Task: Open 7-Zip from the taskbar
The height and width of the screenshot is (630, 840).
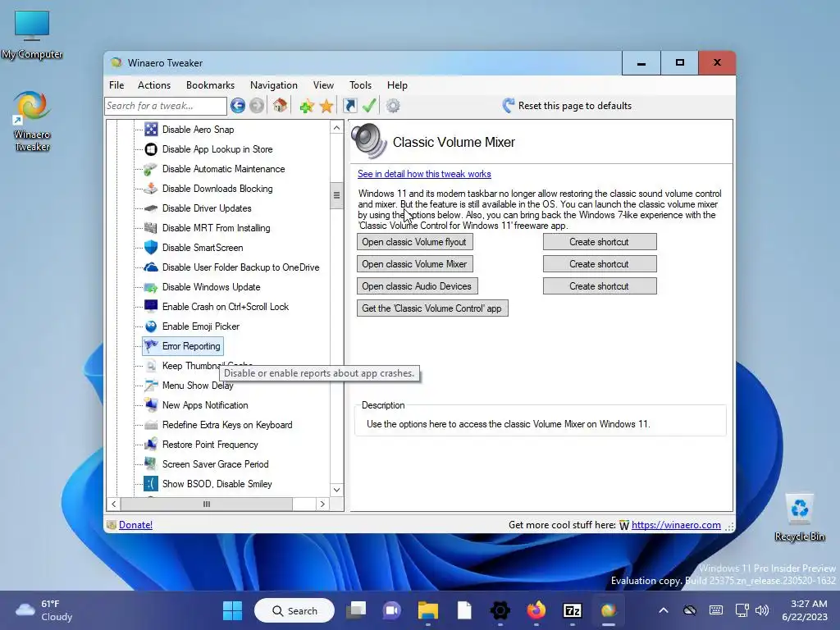Action: (572, 610)
